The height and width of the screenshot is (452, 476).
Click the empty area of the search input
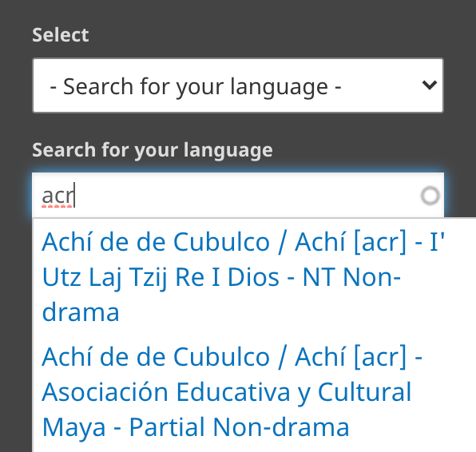coord(243,196)
